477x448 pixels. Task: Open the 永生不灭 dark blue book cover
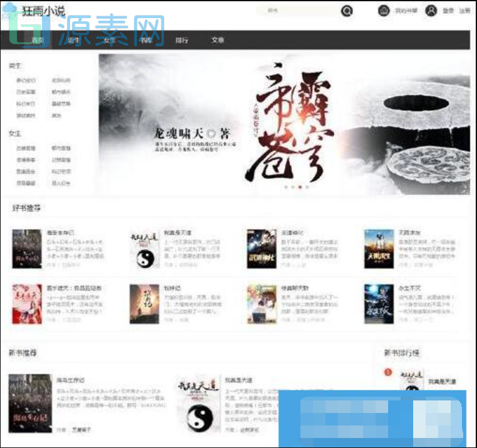379,304
